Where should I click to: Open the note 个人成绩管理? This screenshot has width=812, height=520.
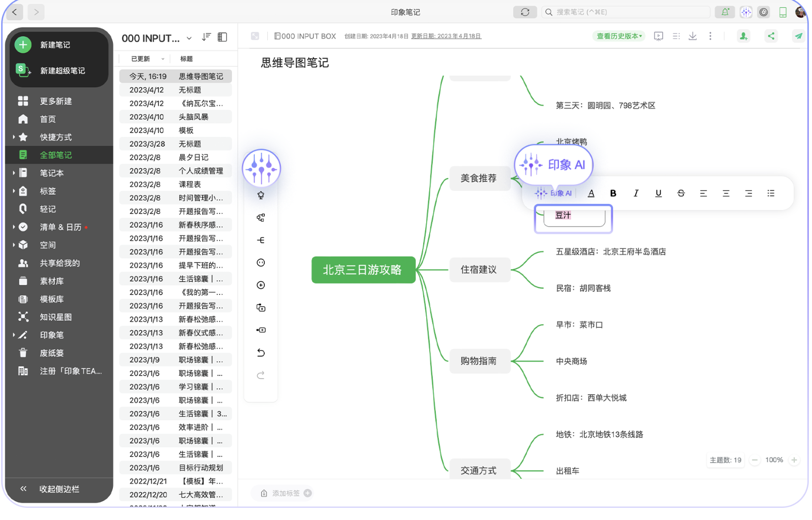[x=175, y=171]
